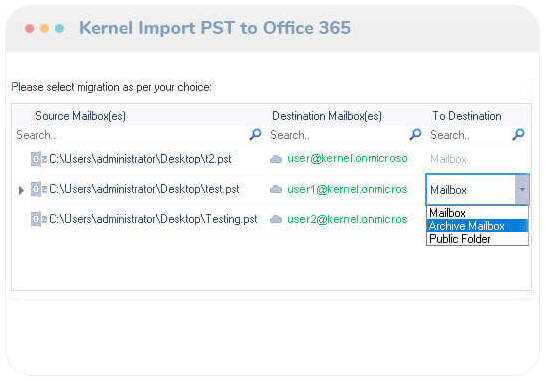The image size is (545, 380).
Task: Click the To Destination search magnifier icon
Action: 518,134
